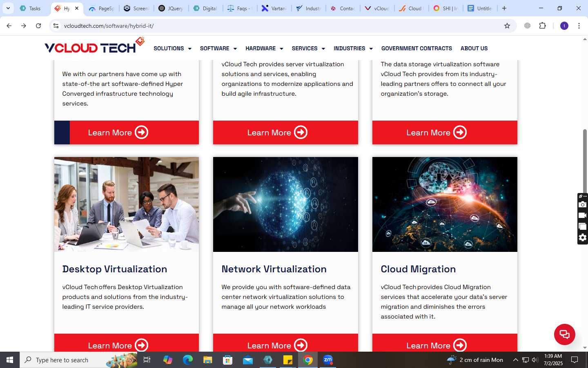Open the tab search dropdown arrow
This screenshot has height=368, width=588.
coord(8,8)
